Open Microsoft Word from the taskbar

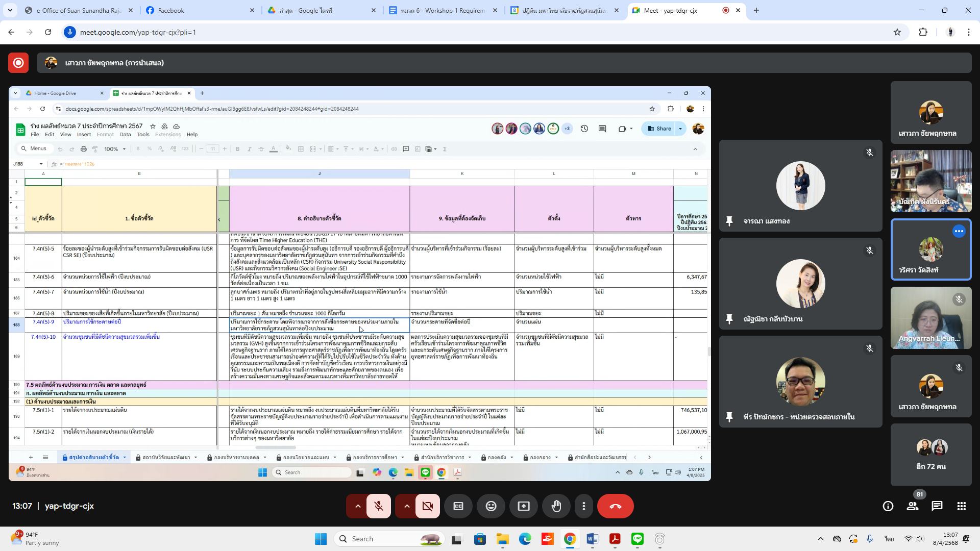[592, 539]
